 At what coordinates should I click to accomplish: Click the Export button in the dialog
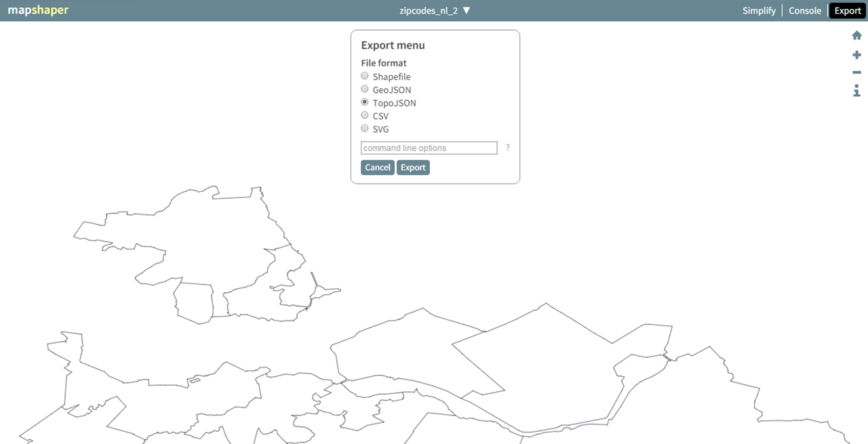point(413,167)
